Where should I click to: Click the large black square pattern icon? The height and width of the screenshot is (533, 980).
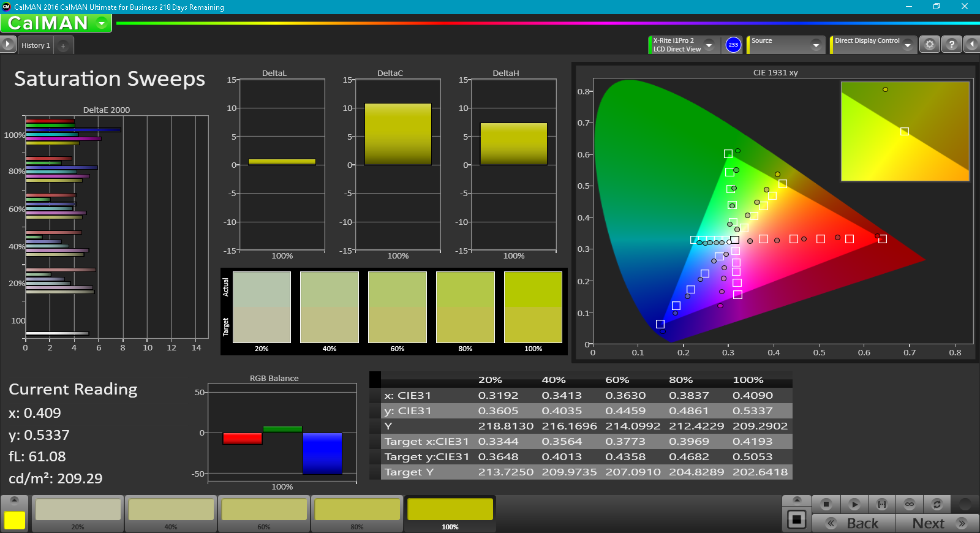[796, 520]
